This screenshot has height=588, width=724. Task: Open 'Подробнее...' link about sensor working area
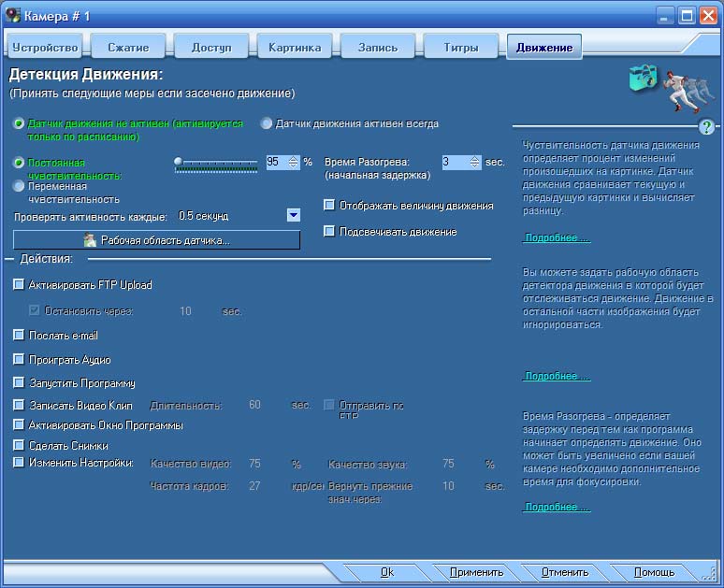pyautogui.click(x=557, y=376)
